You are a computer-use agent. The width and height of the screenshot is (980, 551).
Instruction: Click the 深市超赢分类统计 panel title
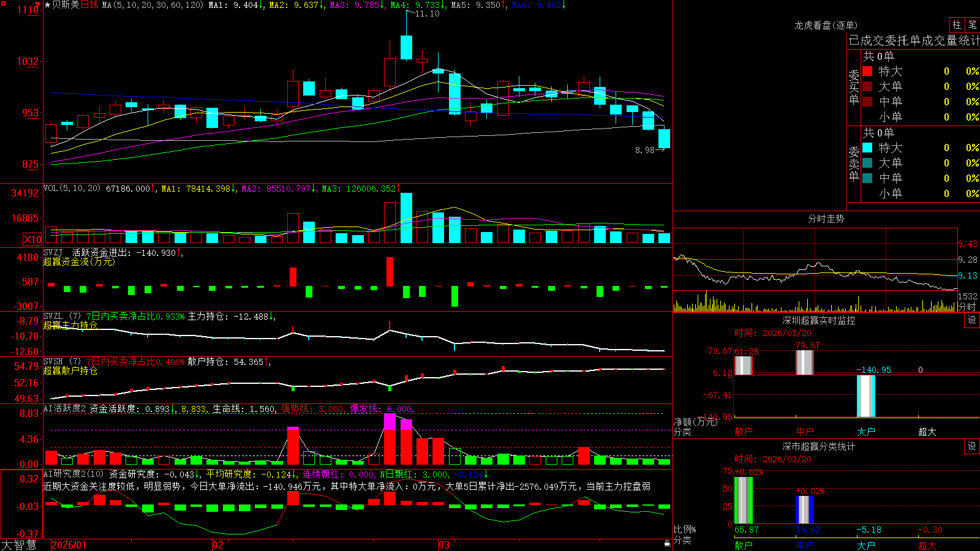pyautogui.click(x=819, y=446)
